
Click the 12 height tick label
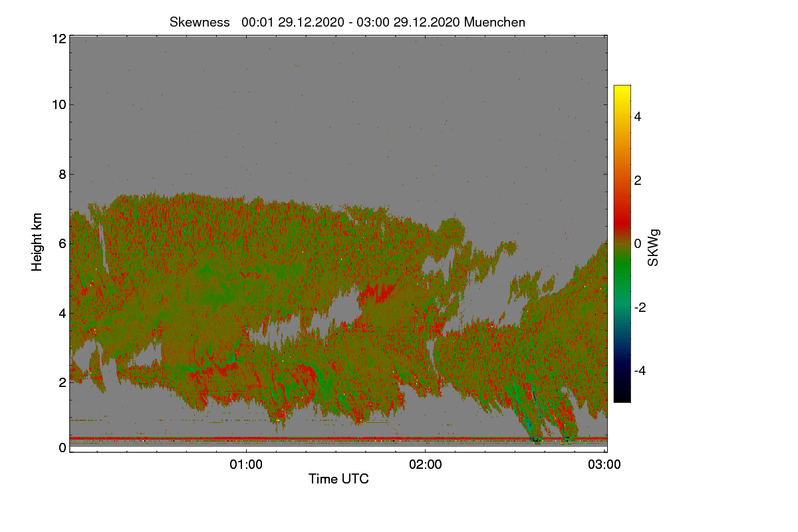coord(59,39)
